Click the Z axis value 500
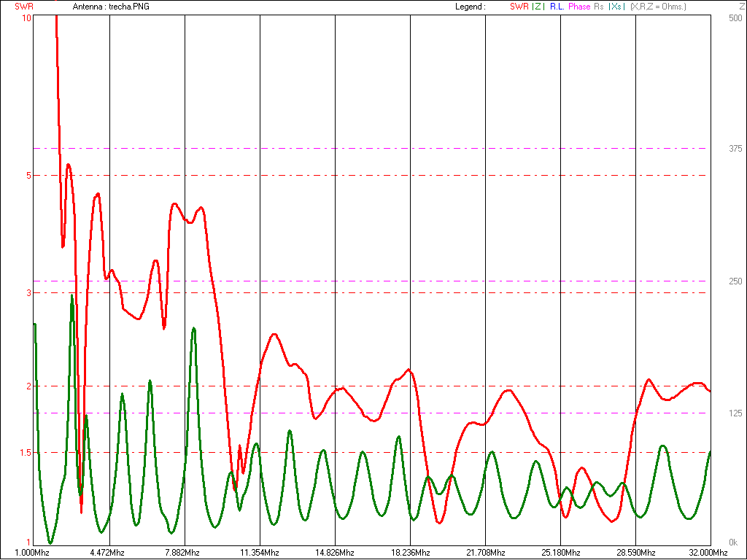Image resolution: width=747 pixels, height=560 pixels. [x=735, y=18]
